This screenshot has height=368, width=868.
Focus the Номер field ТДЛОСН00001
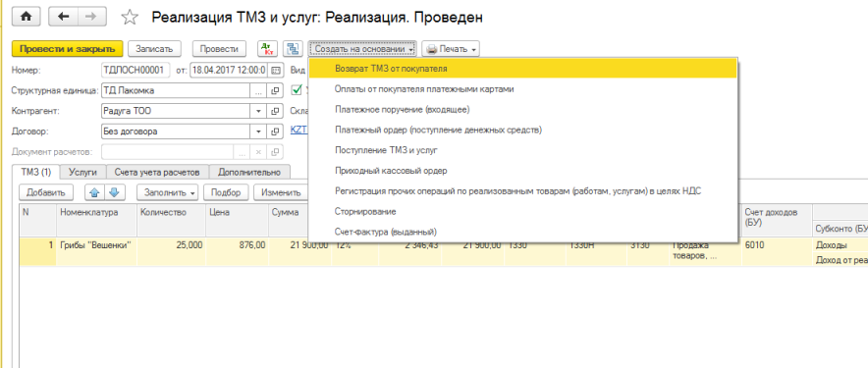tap(136, 71)
